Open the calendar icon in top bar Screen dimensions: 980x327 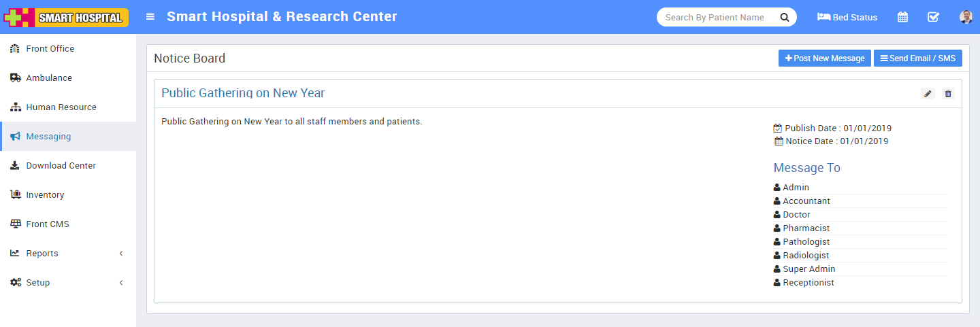coord(902,17)
